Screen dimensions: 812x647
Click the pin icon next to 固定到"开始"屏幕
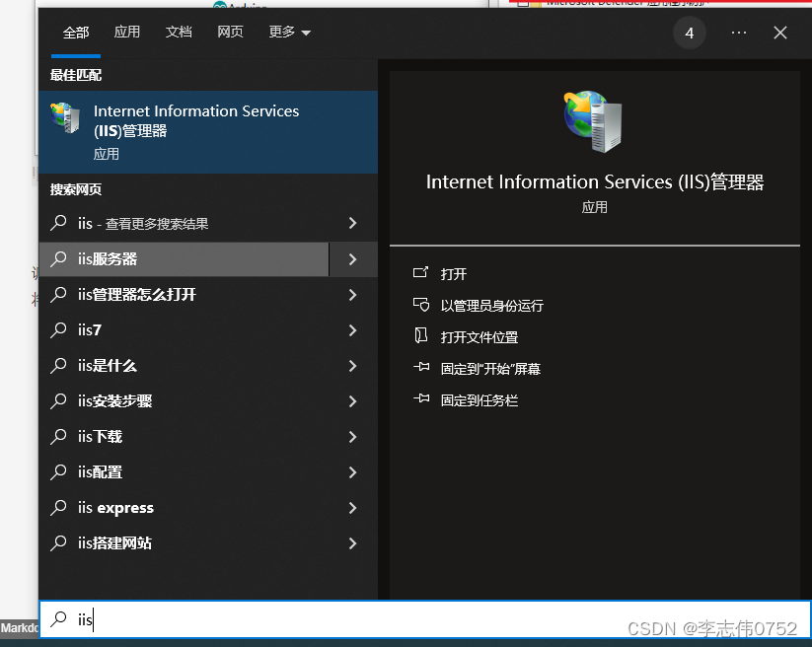421,367
